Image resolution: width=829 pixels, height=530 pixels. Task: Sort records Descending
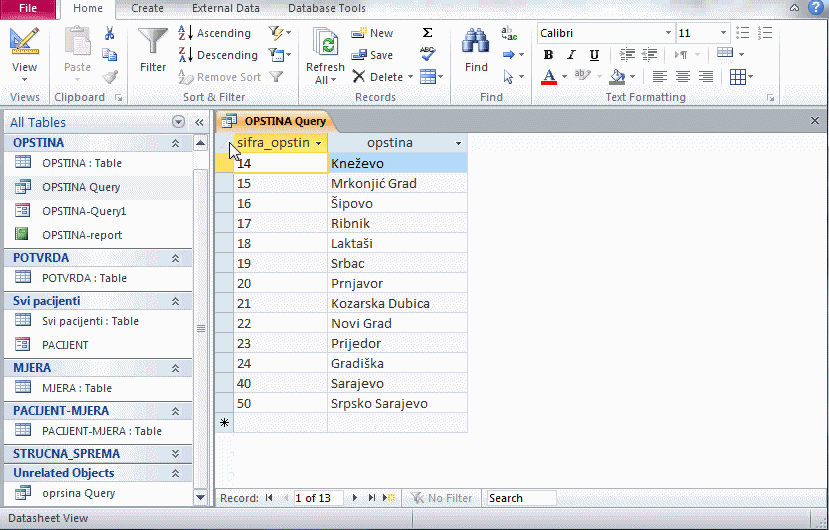tap(217, 55)
